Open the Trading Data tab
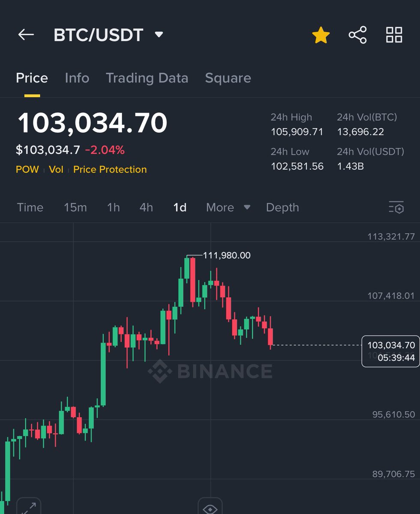Screen dimensions: 420x514 pos(147,78)
